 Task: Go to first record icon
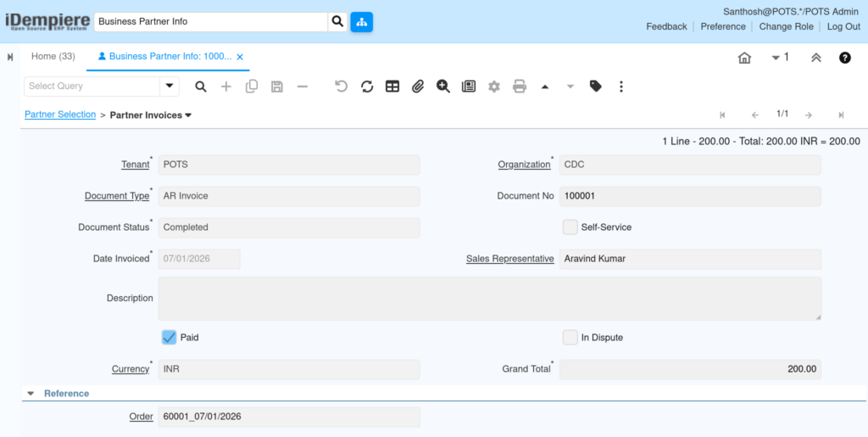coord(722,115)
